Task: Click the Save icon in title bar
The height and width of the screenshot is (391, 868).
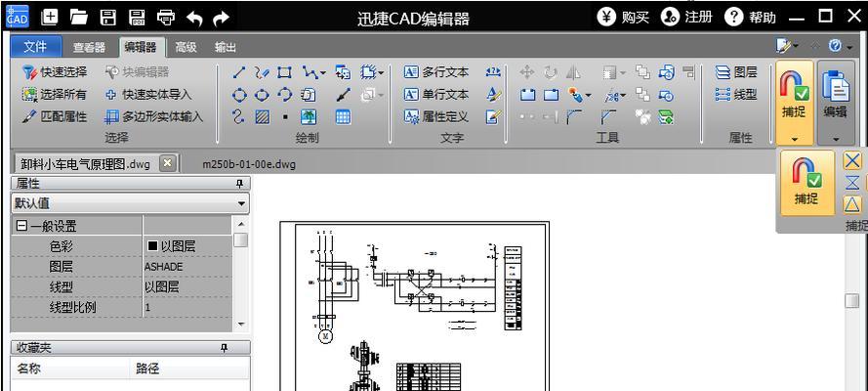Action: [x=108, y=18]
